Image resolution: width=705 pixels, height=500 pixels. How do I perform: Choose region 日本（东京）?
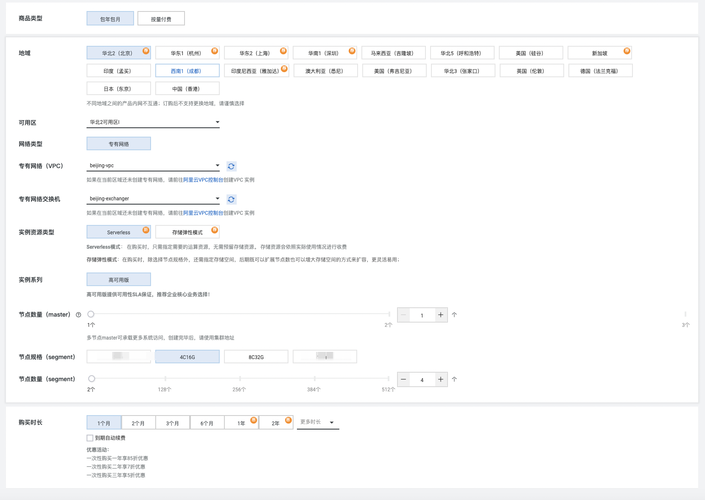click(118, 89)
